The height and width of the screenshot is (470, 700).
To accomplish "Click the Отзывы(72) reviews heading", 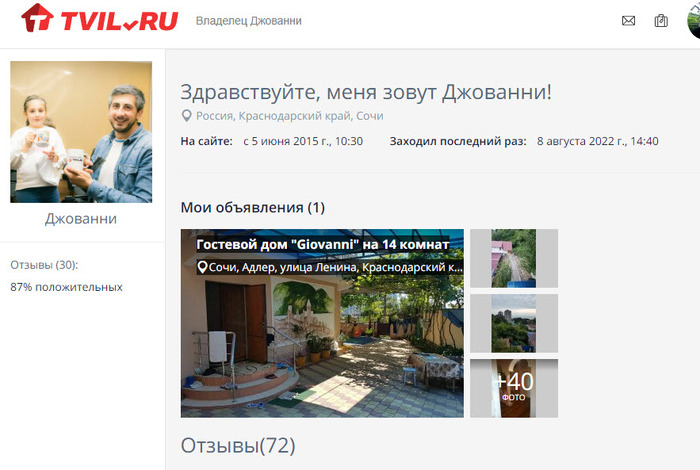I will click(238, 445).
